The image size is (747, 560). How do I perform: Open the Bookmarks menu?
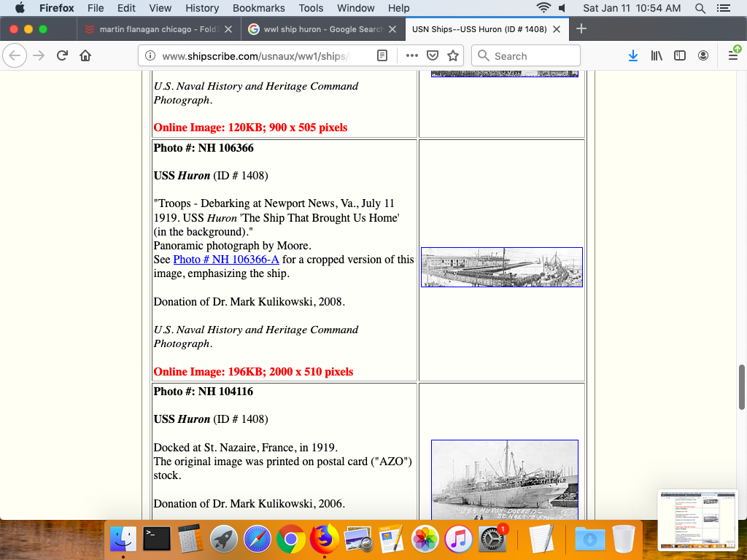[258, 8]
